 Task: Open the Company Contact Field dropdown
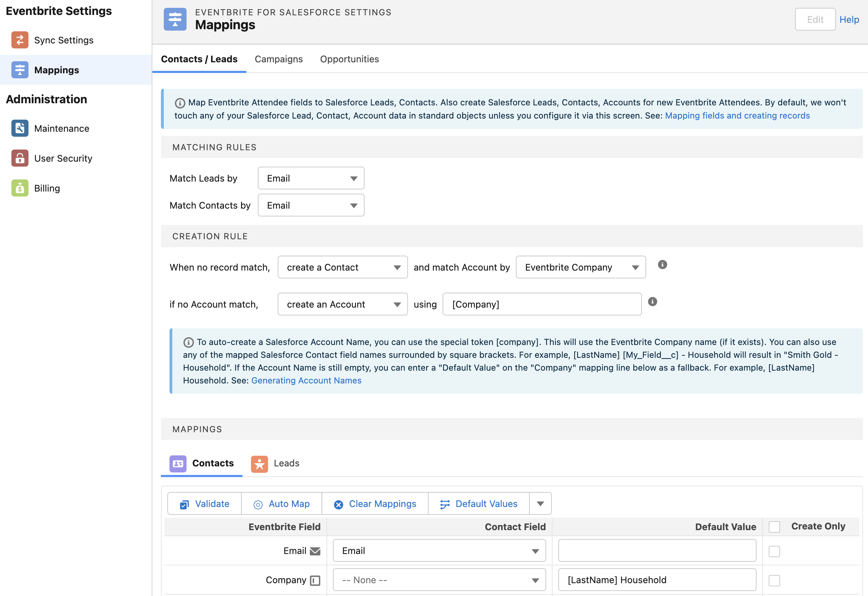click(x=439, y=580)
